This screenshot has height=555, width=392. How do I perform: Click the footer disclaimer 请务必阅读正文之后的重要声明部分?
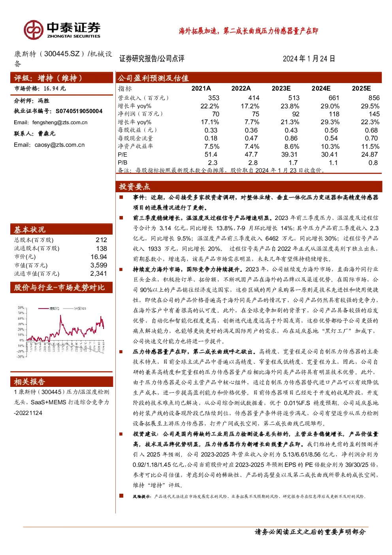click(x=310, y=532)
